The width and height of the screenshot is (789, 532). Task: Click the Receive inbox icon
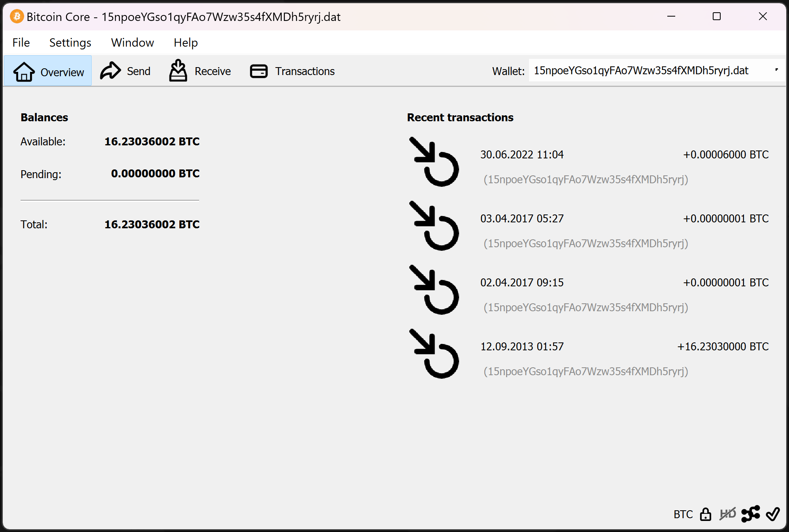178,71
